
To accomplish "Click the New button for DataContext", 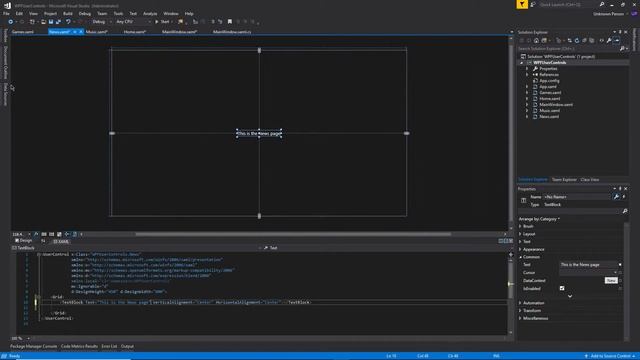I will [611, 280].
